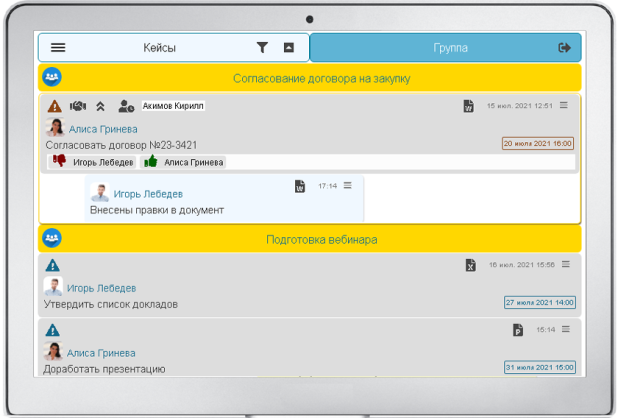
Task: Open the PowerPoint file in Доработать презентацию task
Action: coord(518,330)
